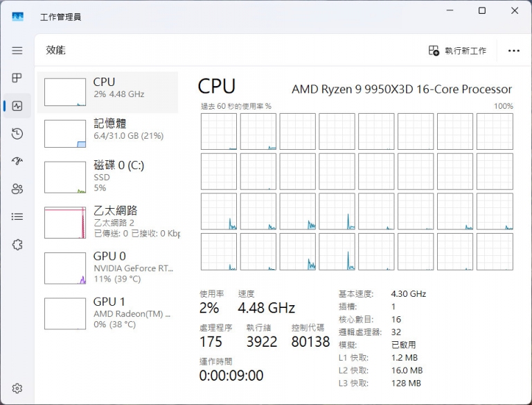Open the Details list page icon
Image resolution: width=532 pixels, height=405 pixels.
coord(17,216)
